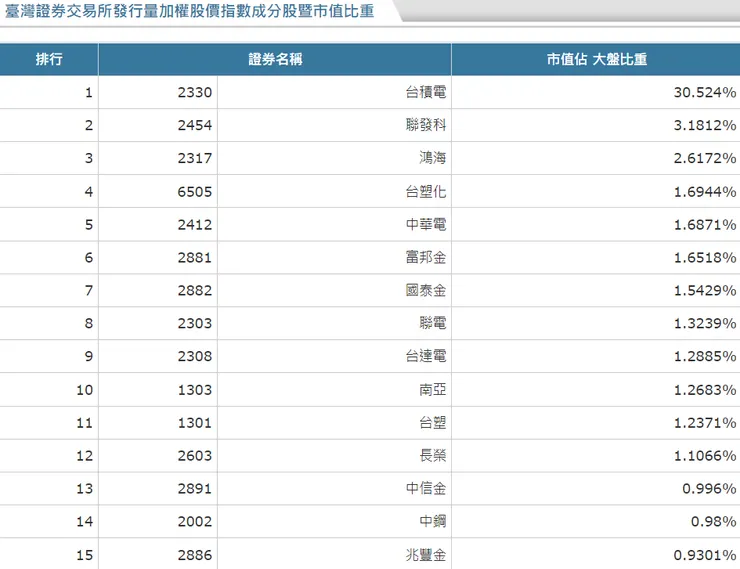Screen dimensions: 740x569
Task: Select stock code 2308
Action: tap(194, 356)
